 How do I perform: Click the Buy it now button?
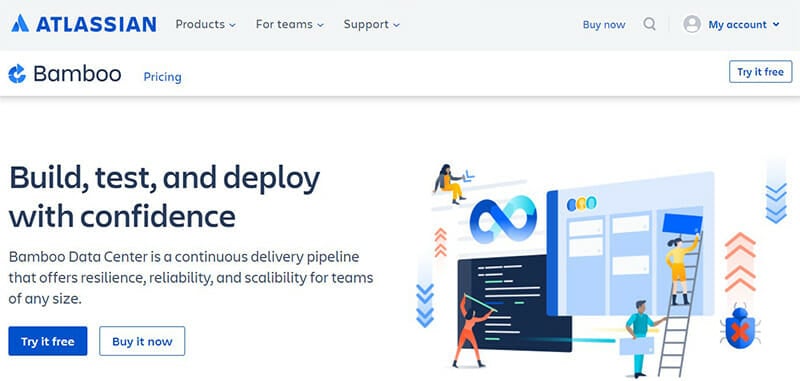[142, 341]
